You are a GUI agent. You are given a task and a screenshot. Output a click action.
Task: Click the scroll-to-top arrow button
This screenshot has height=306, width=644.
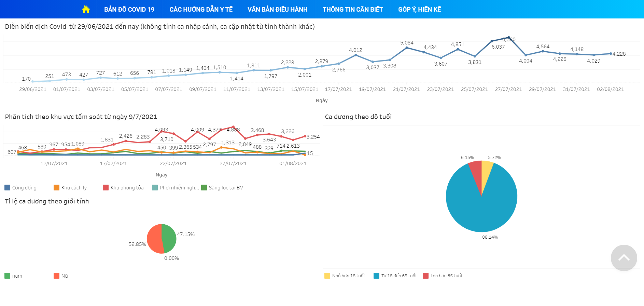tap(624, 258)
